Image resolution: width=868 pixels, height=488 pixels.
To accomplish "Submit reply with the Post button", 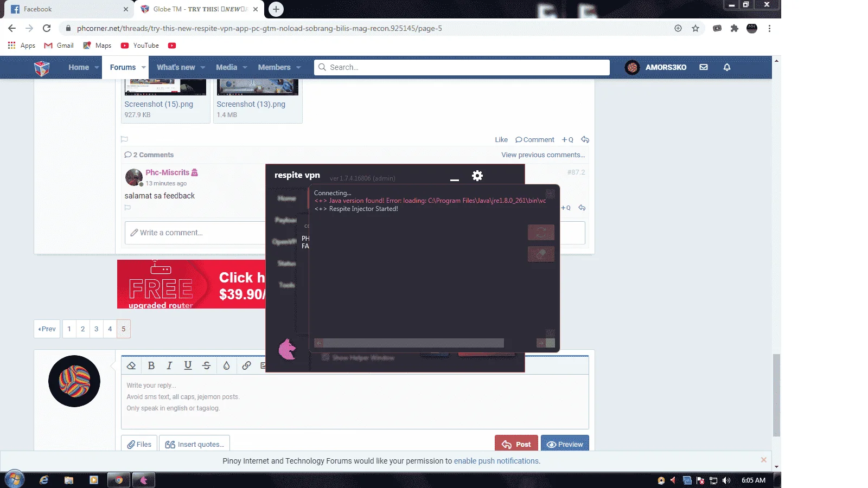I will point(516,444).
